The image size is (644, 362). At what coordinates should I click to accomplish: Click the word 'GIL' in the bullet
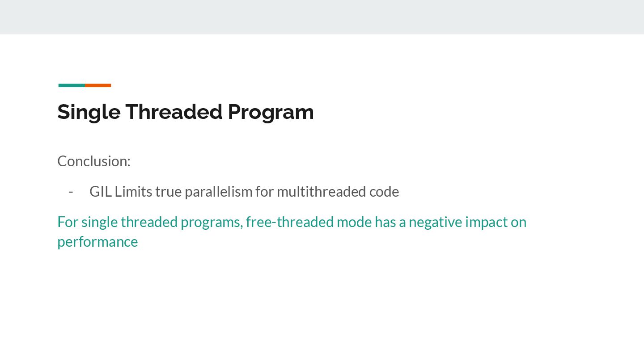[100, 191]
